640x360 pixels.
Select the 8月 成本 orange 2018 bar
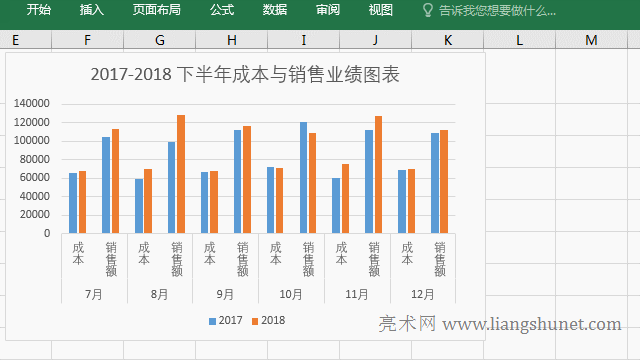click(x=148, y=201)
